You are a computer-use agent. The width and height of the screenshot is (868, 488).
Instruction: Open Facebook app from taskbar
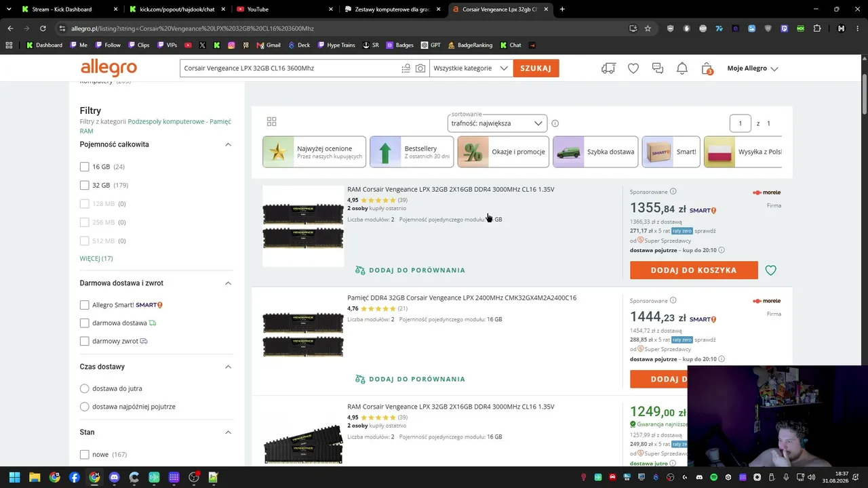75,477
